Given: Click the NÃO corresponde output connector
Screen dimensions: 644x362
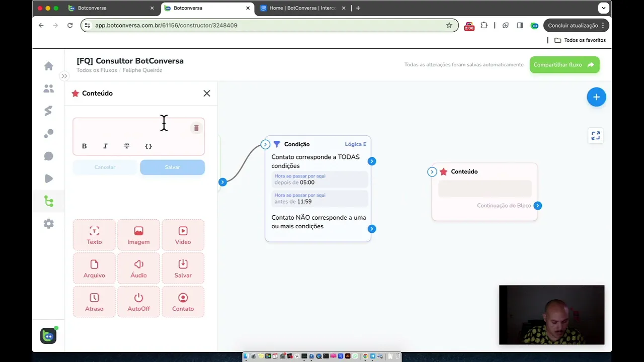Looking at the screenshot, I should [x=371, y=229].
